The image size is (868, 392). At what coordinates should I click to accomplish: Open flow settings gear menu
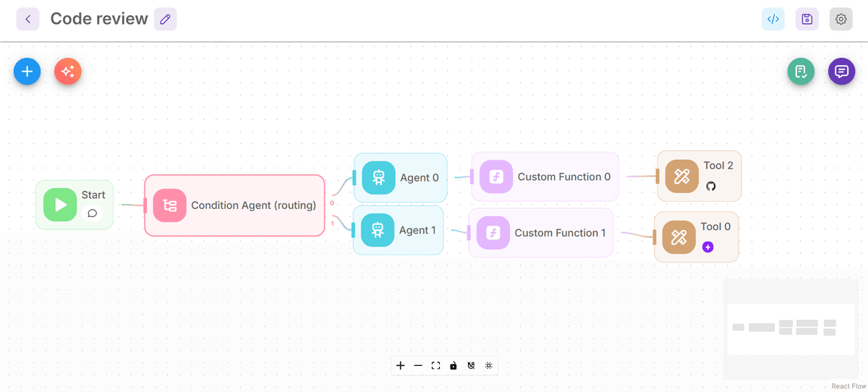(841, 20)
